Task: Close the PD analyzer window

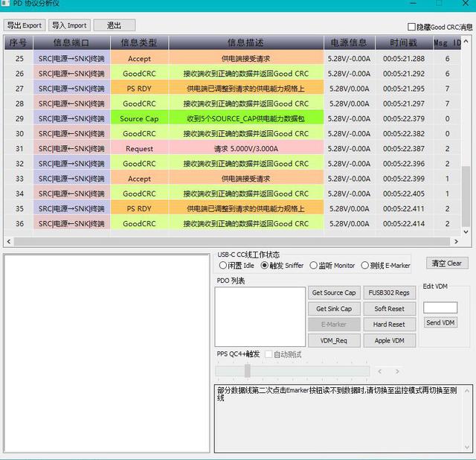Action: coord(466,3)
